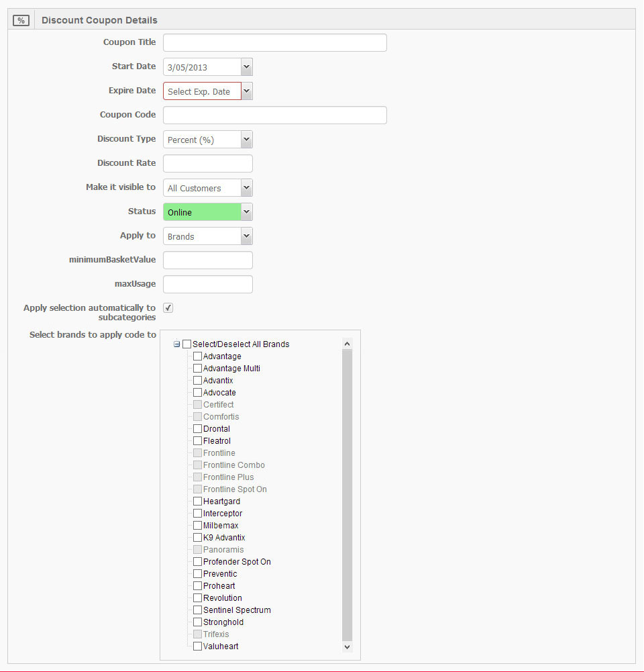
Task: Click the Select Exp. Date field
Action: [202, 91]
